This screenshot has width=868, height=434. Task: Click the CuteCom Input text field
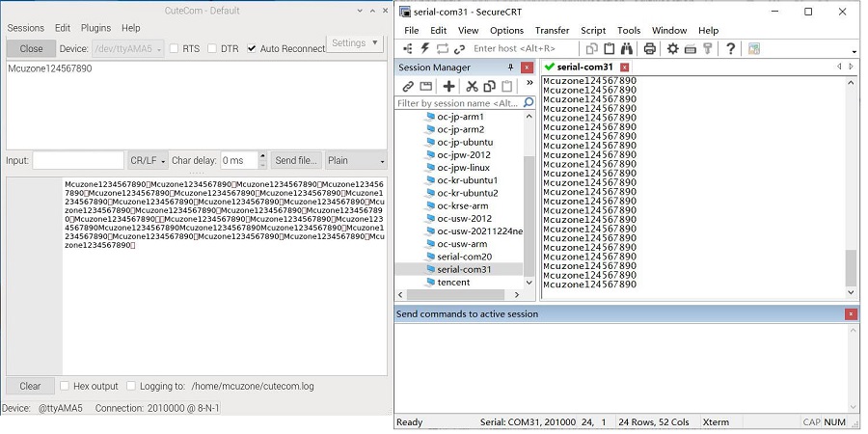pyautogui.click(x=78, y=160)
